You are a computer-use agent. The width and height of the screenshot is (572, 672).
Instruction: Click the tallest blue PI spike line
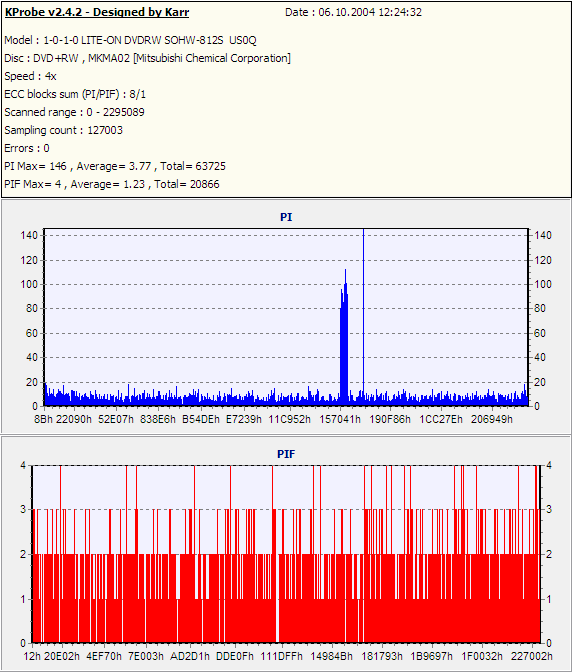coord(363,317)
